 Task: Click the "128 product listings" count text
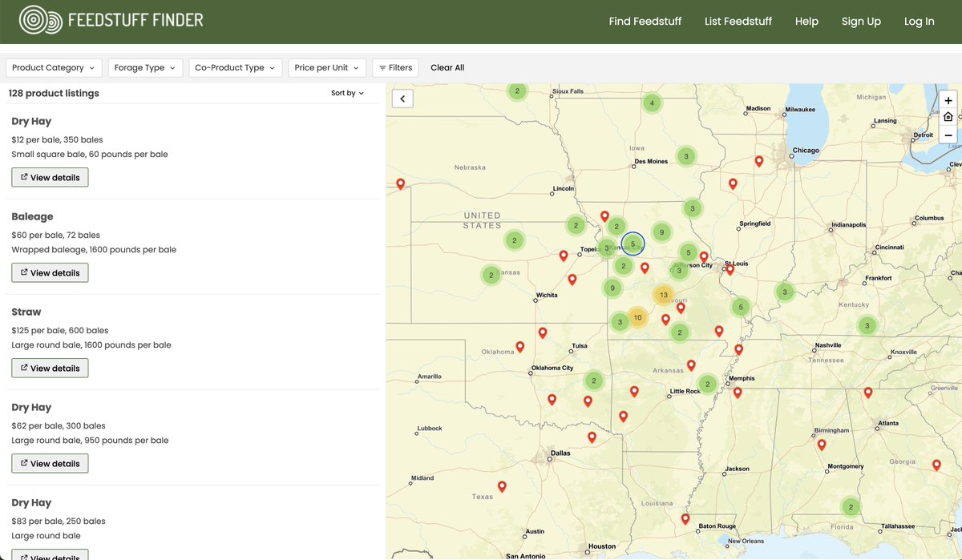pyautogui.click(x=54, y=93)
